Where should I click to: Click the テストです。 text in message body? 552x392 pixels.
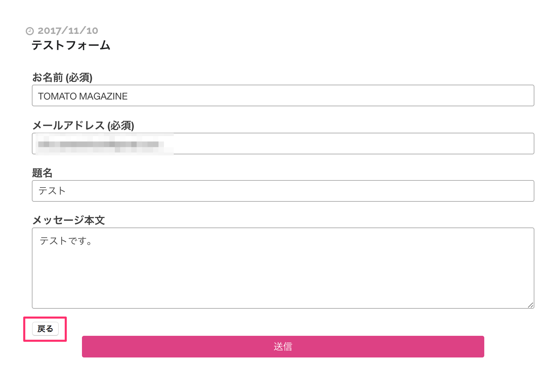pyautogui.click(x=66, y=241)
